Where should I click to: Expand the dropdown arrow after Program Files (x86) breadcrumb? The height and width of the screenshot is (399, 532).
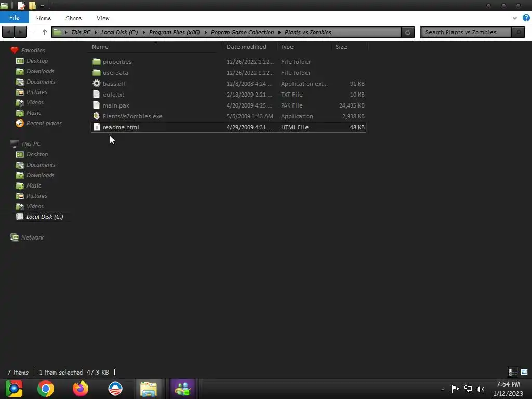pos(205,32)
